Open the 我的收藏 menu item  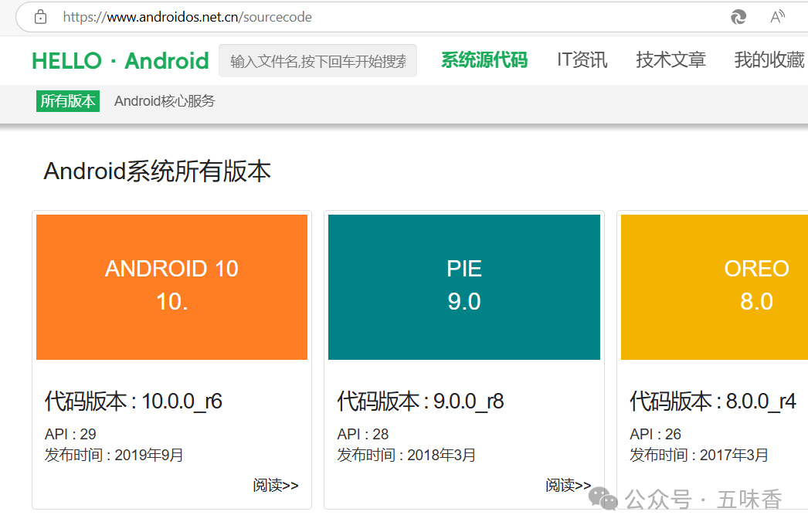tap(769, 59)
